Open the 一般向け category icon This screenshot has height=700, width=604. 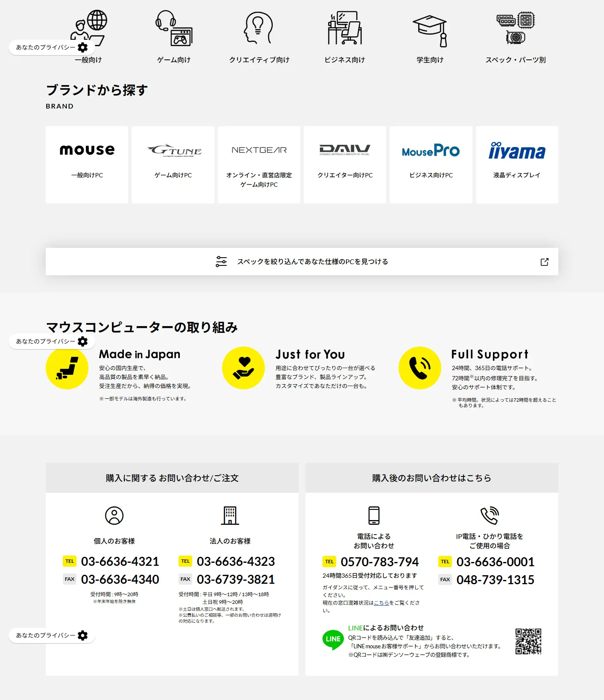tap(89, 28)
